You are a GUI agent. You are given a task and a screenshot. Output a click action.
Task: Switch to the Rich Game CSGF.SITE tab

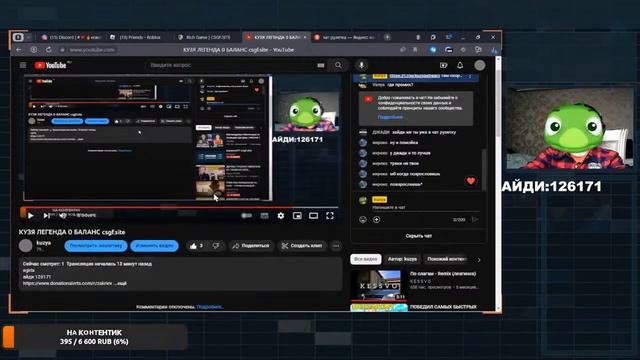[x=206, y=37]
